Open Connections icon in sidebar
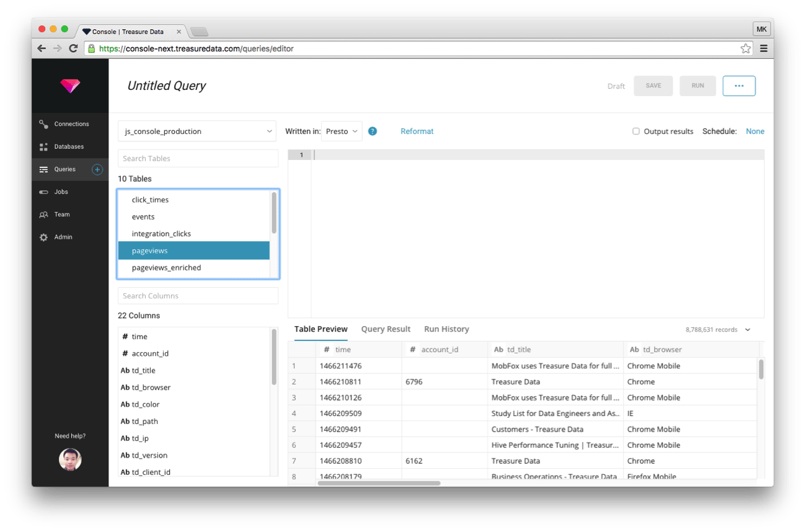806x532 pixels. pos(43,124)
